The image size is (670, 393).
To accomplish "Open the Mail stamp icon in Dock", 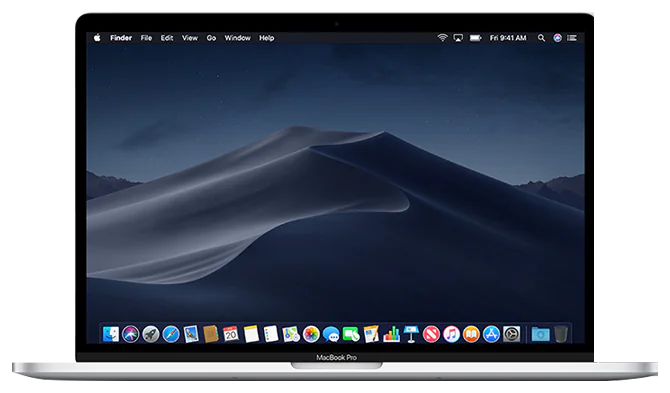I will coord(191,334).
